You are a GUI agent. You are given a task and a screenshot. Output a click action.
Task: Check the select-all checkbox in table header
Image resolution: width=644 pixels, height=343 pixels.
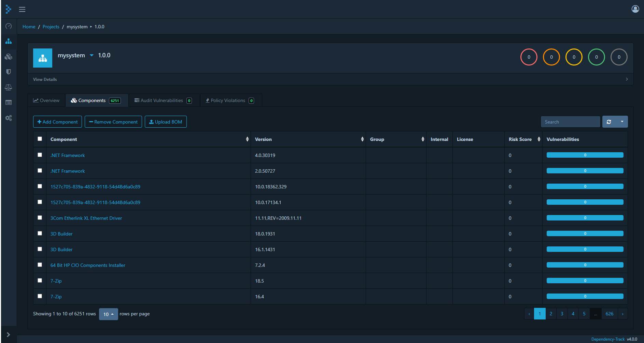(x=40, y=139)
